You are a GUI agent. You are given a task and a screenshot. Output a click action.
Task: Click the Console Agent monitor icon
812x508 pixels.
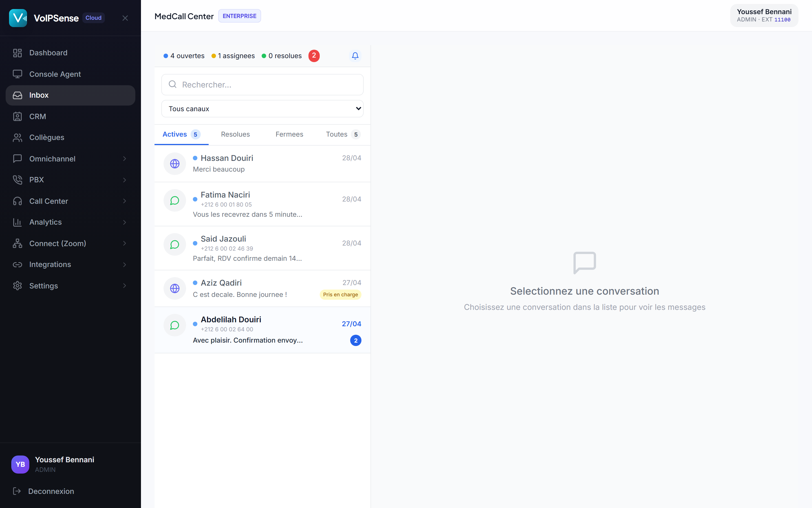(x=17, y=74)
